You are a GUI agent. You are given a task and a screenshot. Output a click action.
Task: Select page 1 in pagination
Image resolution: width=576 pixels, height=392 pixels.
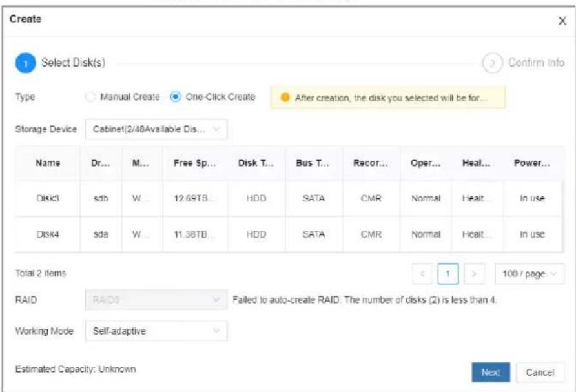[448, 274]
